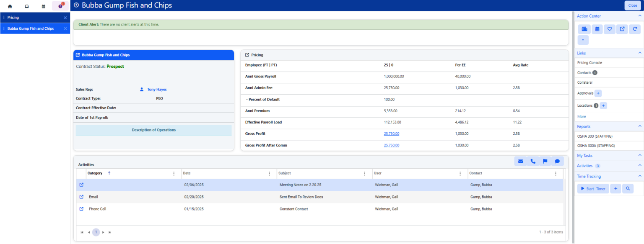This screenshot has height=244, width=644.
Task: Open the email activity icon above Activities
Action: pyautogui.click(x=520, y=161)
